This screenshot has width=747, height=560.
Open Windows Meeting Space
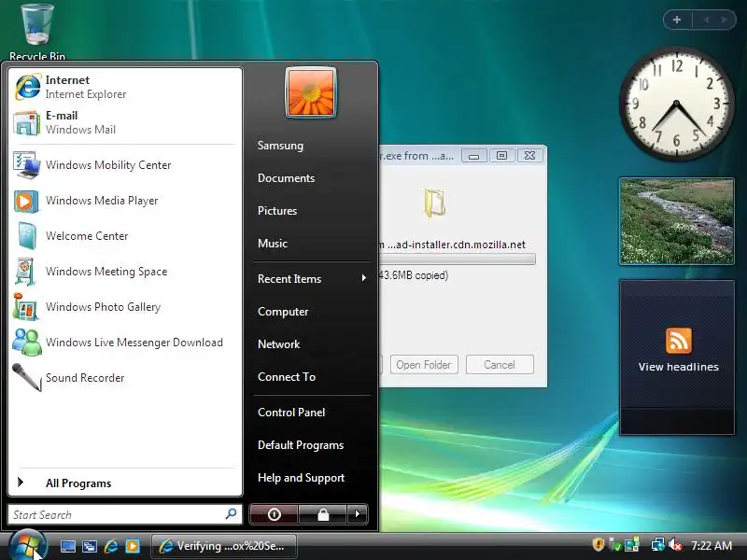tap(125, 272)
